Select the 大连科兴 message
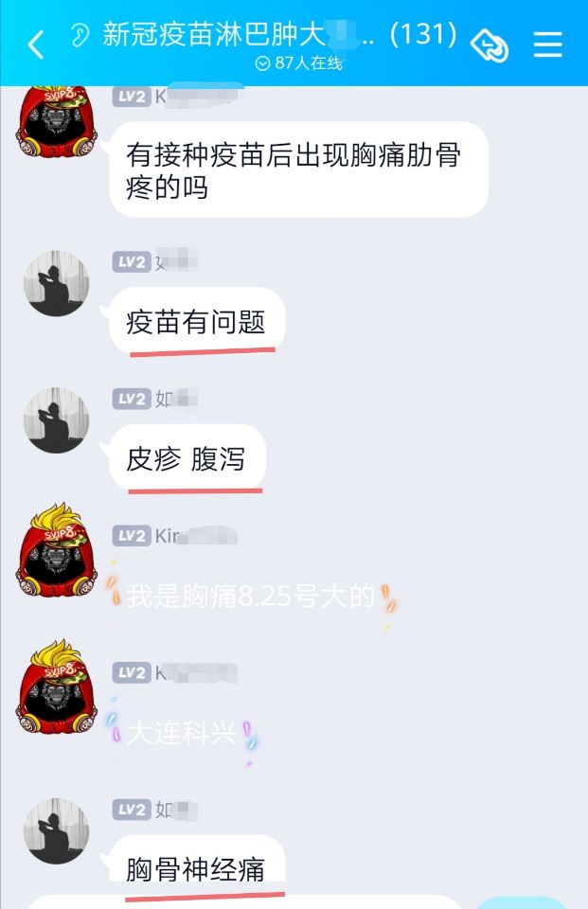The width and height of the screenshot is (588, 909). 182,732
